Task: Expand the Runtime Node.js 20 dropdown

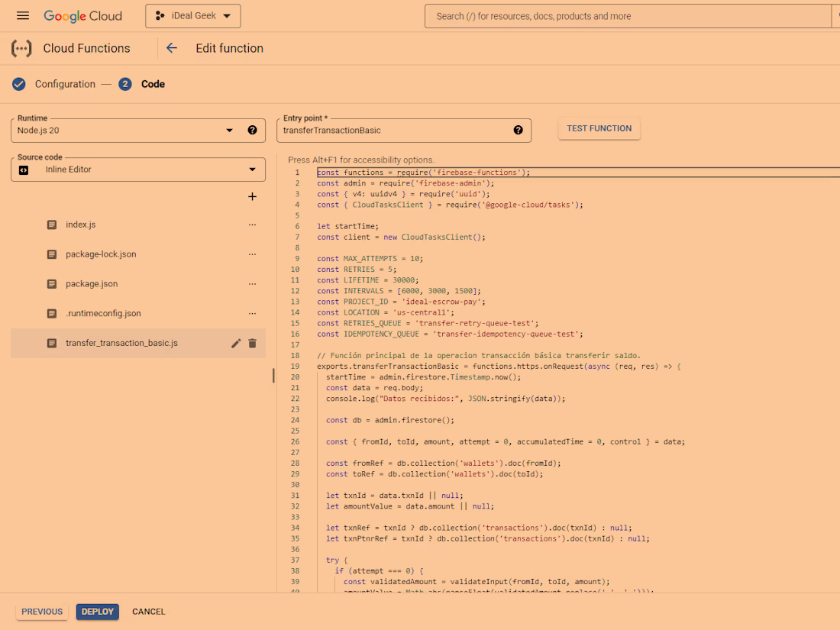Action: (x=229, y=131)
